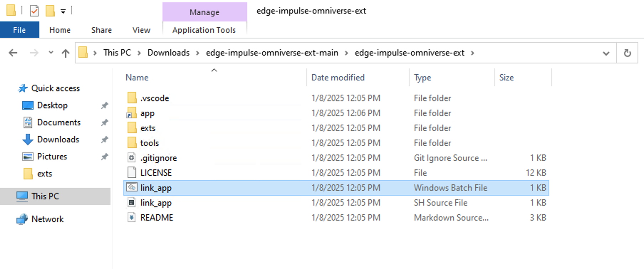644x269 pixels.
Task: Select Pictures in the navigation pane
Action: (52, 157)
